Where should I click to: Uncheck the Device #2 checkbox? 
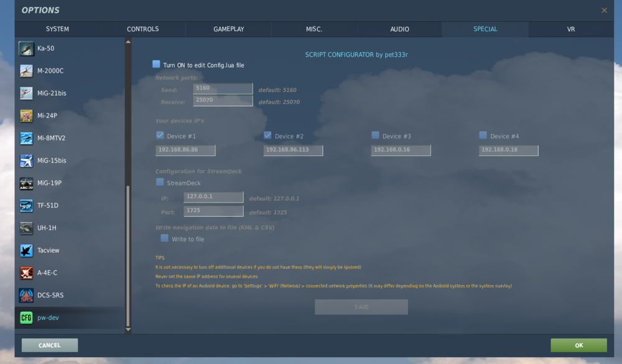point(267,135)
